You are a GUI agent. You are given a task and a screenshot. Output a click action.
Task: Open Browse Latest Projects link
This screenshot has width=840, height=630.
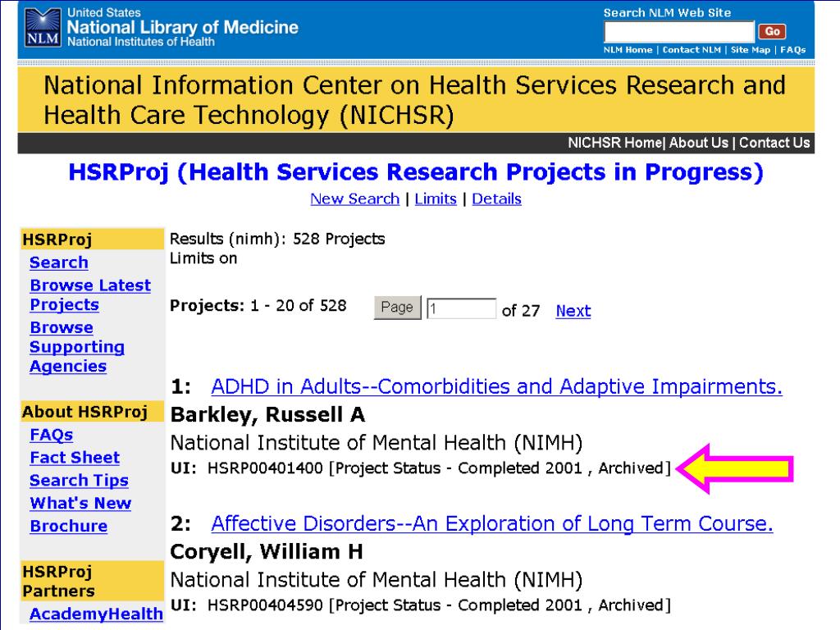(90, 294)
